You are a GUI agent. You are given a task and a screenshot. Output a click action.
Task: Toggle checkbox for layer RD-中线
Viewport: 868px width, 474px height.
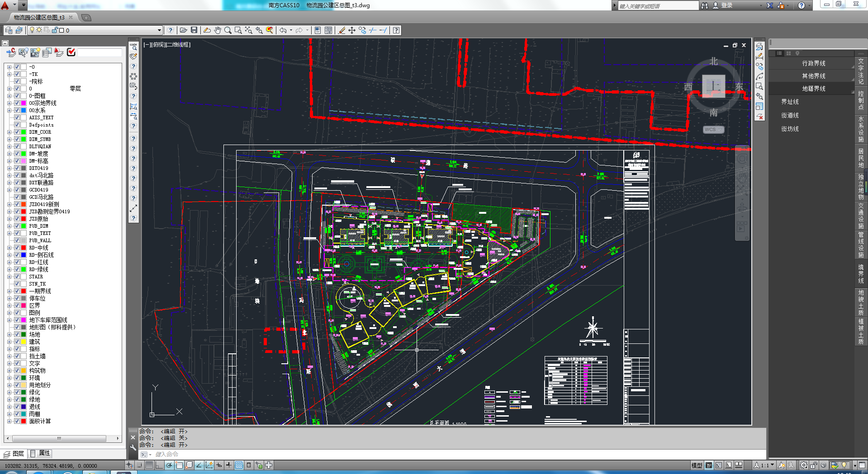coord(17,248)
